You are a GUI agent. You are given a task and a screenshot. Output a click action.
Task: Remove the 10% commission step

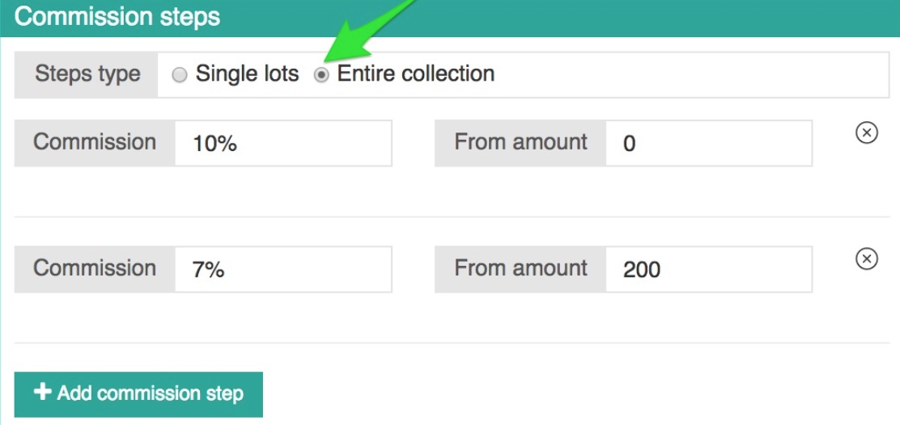867,133
